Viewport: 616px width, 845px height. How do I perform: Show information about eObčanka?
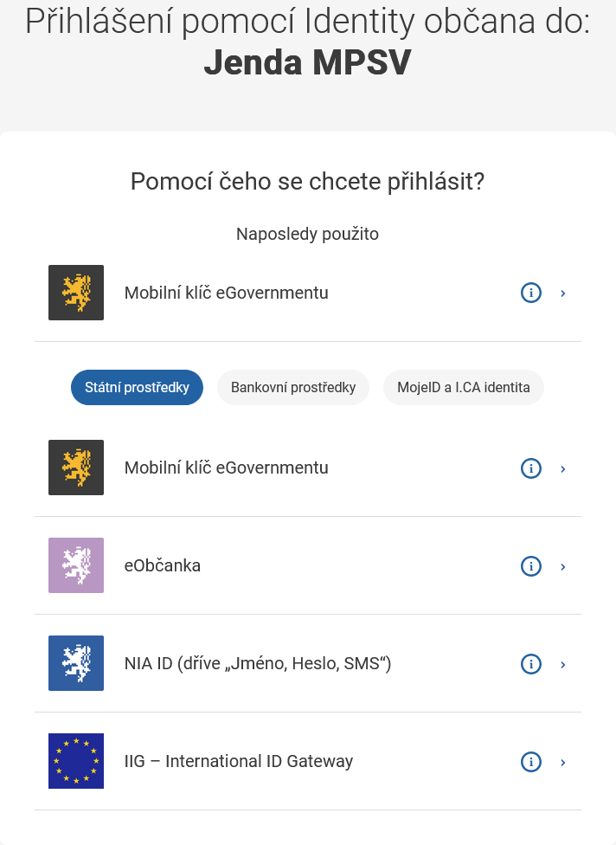pyautogui.click(x=531, y=566)
